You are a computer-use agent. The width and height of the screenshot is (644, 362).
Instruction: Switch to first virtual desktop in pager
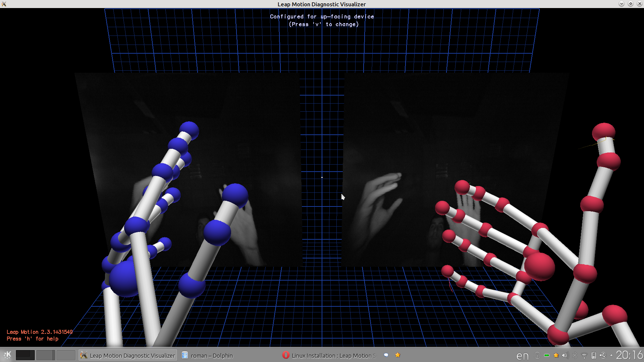click(x=25, y=355)
